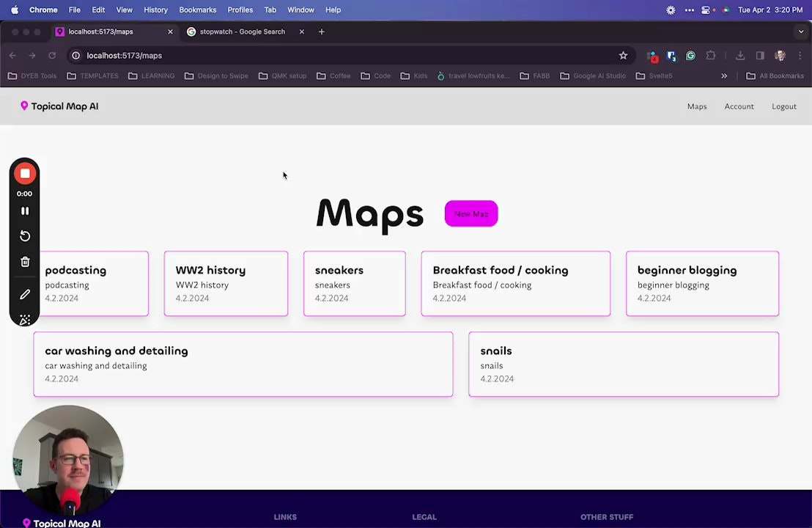Toggle the Chrome side panel
The width and height of the screenshot is (812, 528).
pos(760,56)
